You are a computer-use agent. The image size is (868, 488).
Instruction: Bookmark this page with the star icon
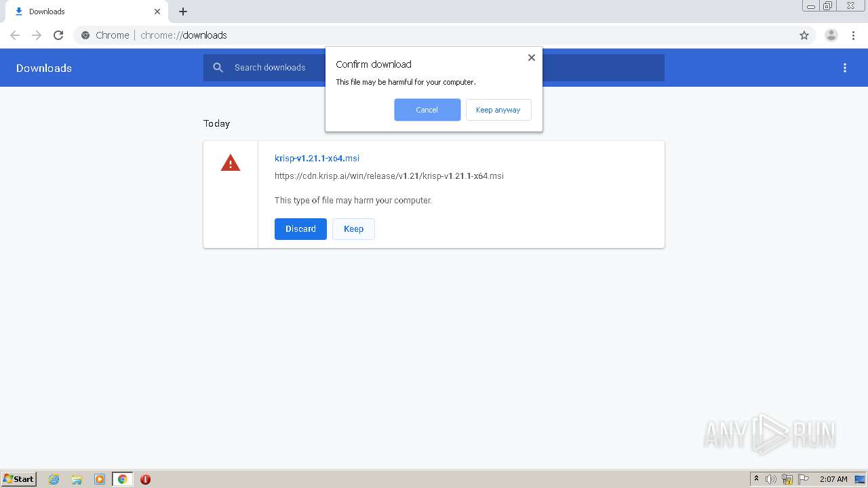tap(804, 35)
